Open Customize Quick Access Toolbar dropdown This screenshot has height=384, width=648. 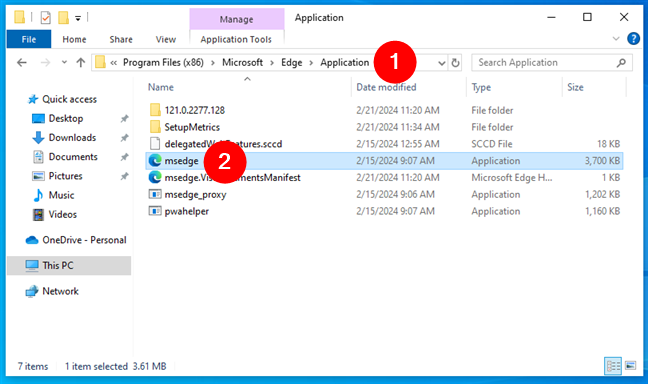pyautogui.click(x=78, y=18)
